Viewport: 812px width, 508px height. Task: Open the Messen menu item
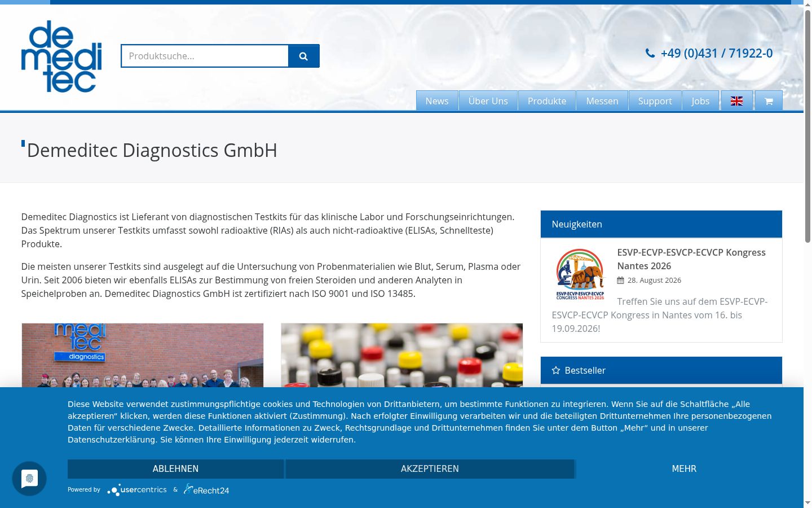tap(602, 101)
